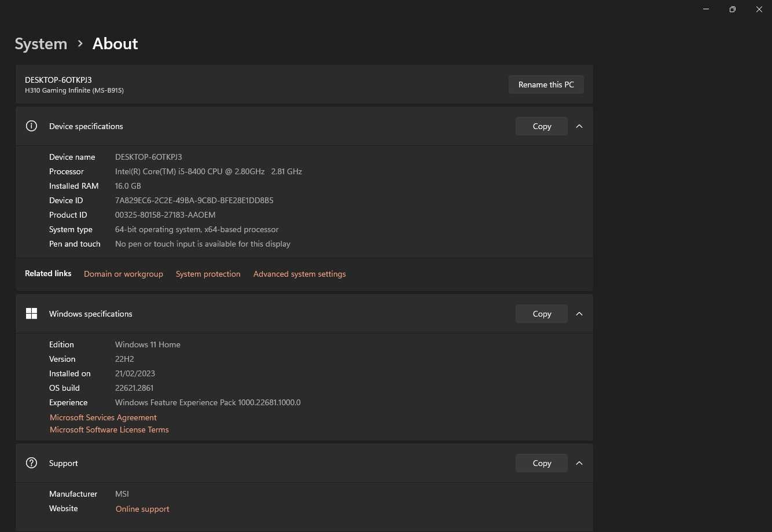This screenshot has width=772, height=532.
Task: Click the Edition value Windows 11 Home
Action: coord(148,344)
